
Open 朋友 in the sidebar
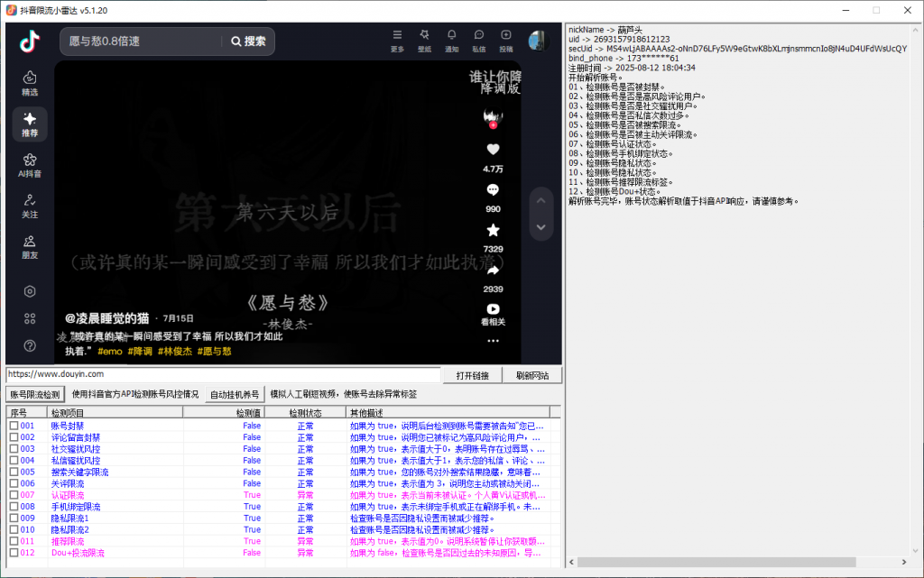click(x=30, y=247)
